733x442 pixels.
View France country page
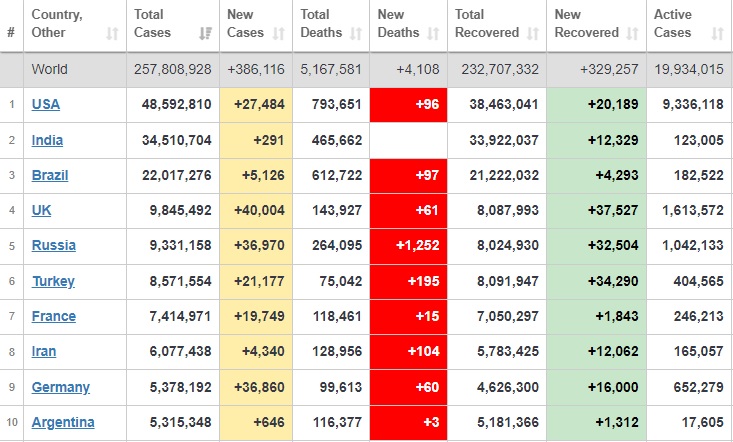click(53, 316)
